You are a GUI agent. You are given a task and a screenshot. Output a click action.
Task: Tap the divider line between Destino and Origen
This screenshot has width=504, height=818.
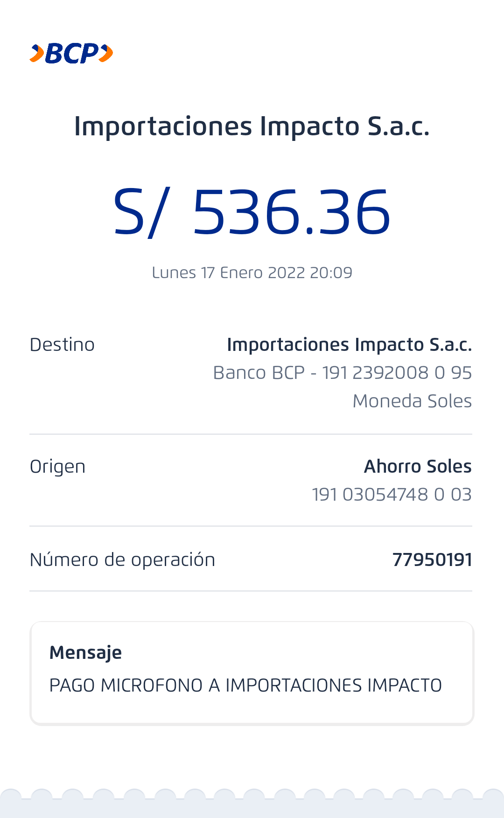tap(251, 434)
